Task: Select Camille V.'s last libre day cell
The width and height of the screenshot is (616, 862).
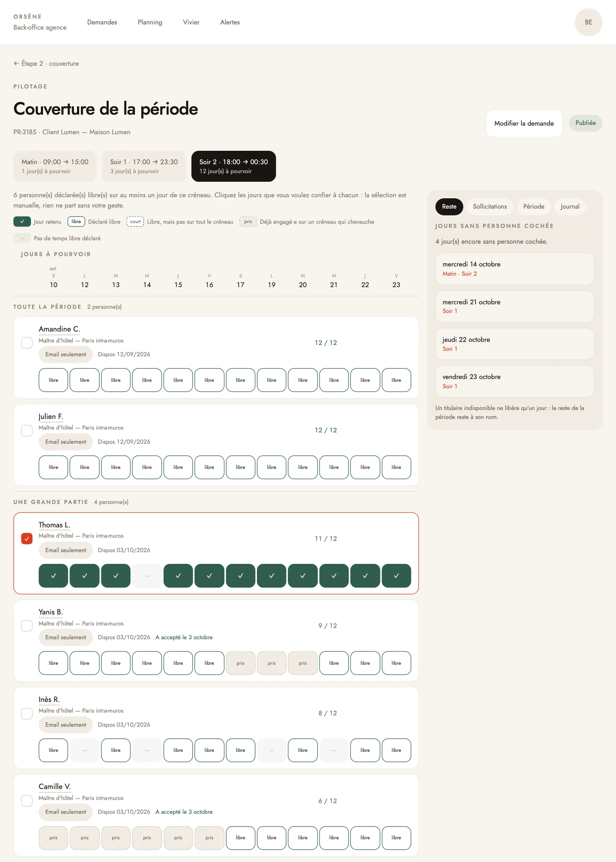Action: 396,837
